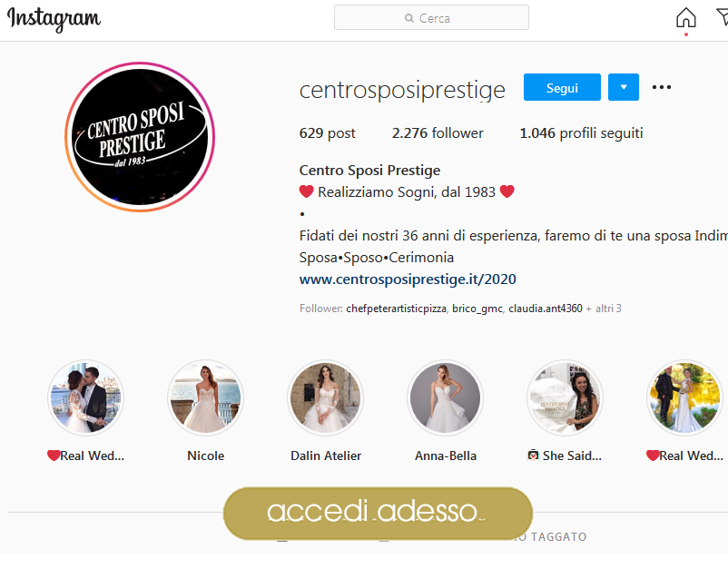Open the first Real Wed... highlight
728x578 pixels.
click(x=86, y=397)
